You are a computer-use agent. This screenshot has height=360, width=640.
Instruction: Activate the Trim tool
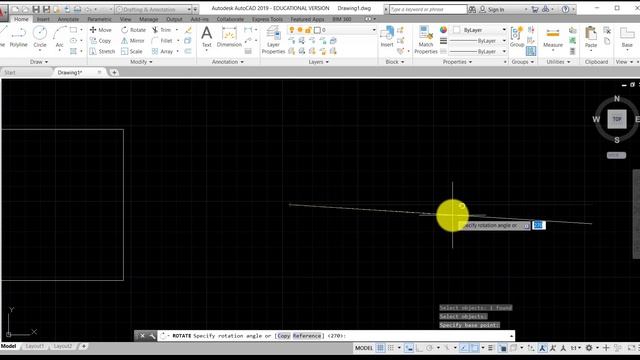[x=162, y=30]
